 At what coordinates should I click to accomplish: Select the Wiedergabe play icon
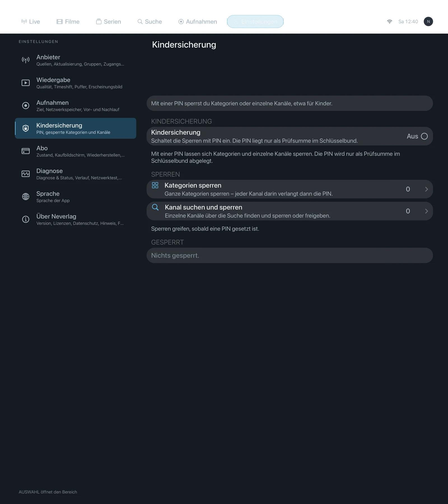(x=25, y=83)
